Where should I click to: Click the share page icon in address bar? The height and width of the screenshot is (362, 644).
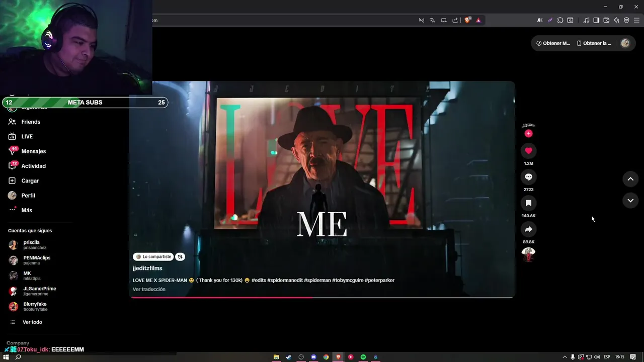click(455, 20)
